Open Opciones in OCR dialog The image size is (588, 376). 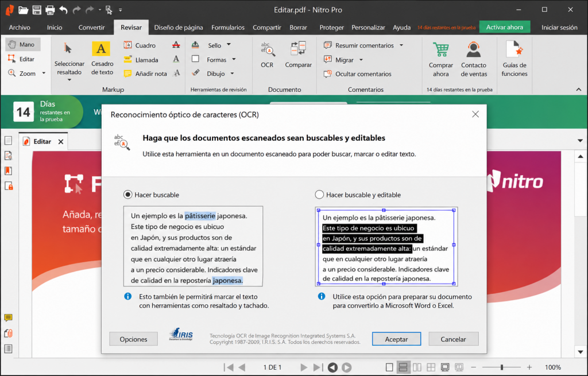click(x=133, y=339)
